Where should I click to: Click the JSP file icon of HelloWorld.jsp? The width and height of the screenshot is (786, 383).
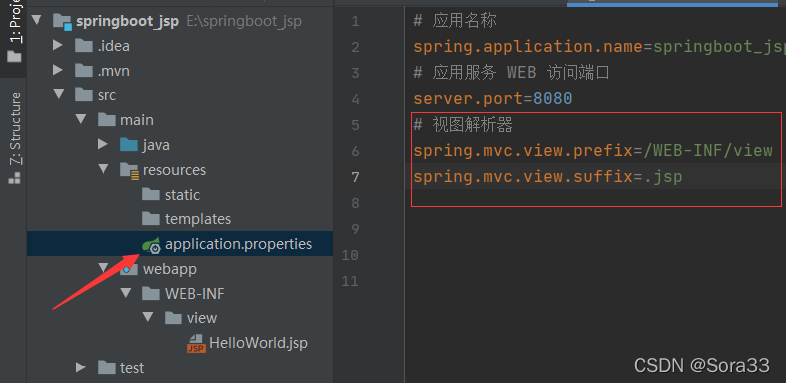coord(196,343)
